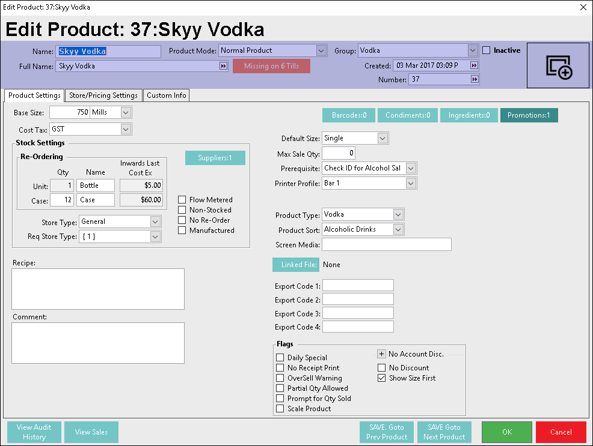The height and width of the screenshot is (446, 593).
Task: Click the Unit Name Bottle field
Action: click(x=95, y=185)
